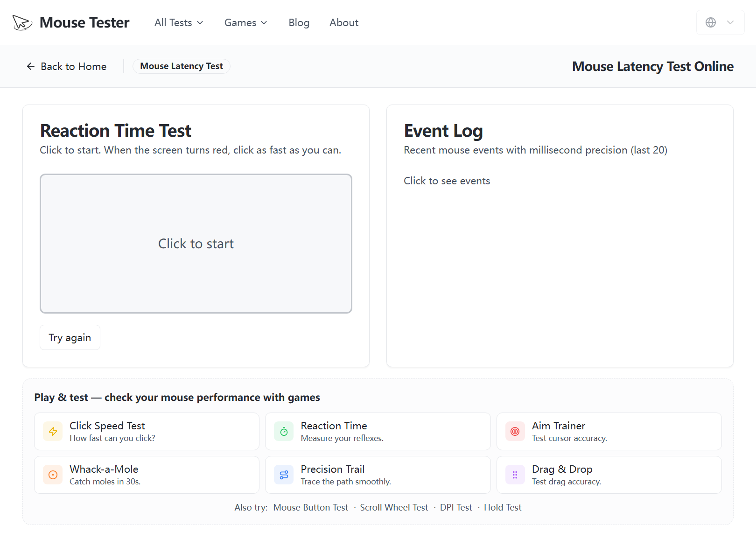Go to the About page
The width and height of the screenshot is (756, 546).
(x=344, y=22)
